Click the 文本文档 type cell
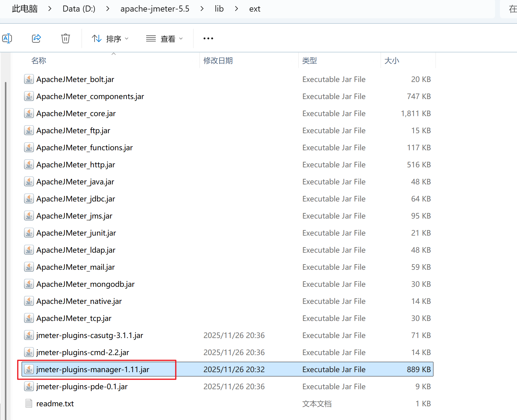 pyautogui.click(x=317, y=404)
